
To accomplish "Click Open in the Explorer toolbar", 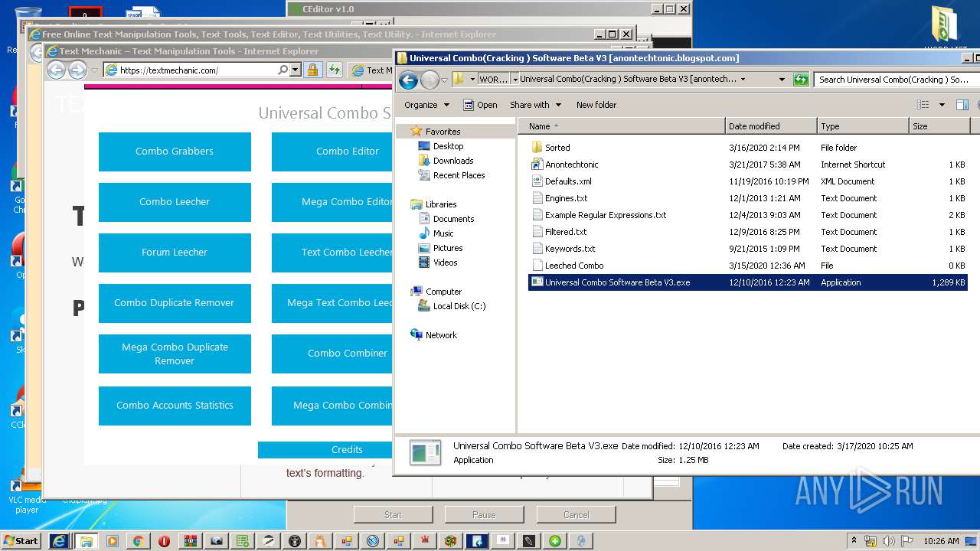I will (x=480, y=105).
